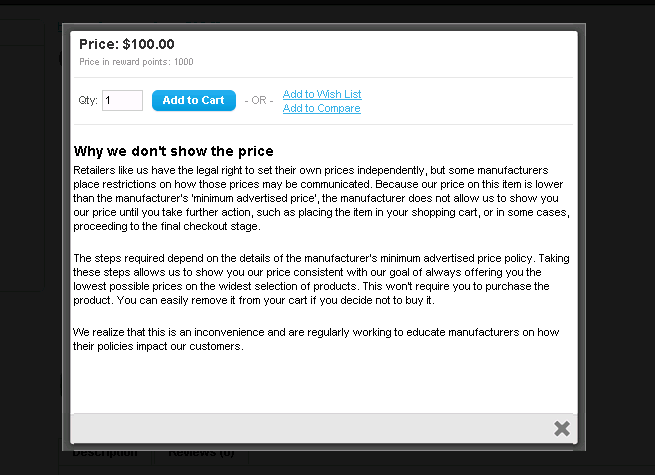Close the price popup with the X icon

point(561,429)
